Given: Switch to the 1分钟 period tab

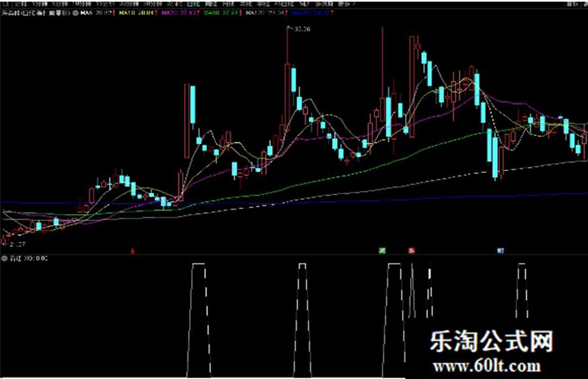Looking at the screenshot, I should (x=39, y=4).
